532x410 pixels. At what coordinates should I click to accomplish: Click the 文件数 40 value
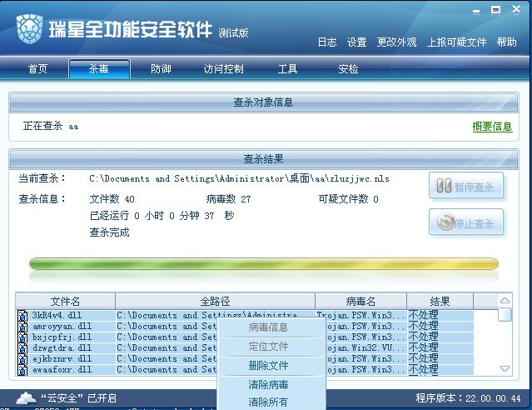coord(112,199)
